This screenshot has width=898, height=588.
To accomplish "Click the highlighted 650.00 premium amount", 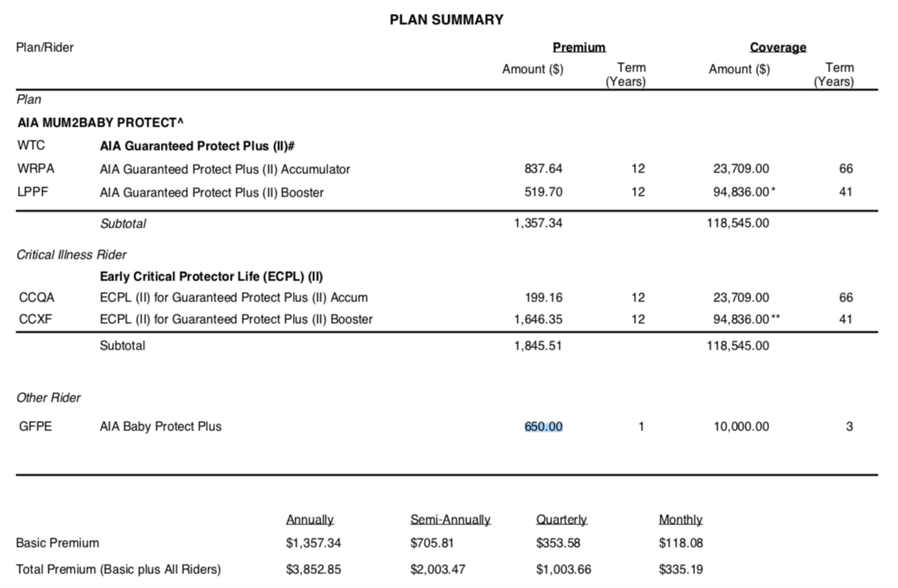I will pyautogui.click(x=543, y=426).
